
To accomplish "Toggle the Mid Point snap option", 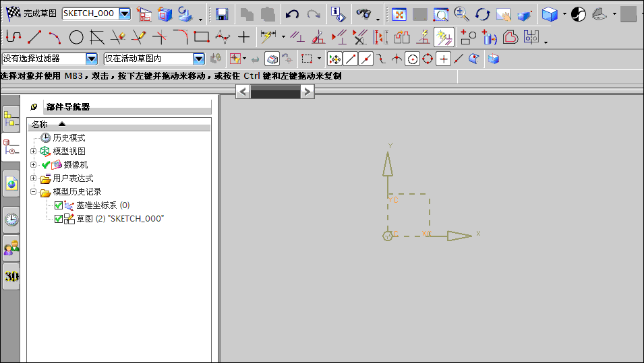I will pos(366,59).
